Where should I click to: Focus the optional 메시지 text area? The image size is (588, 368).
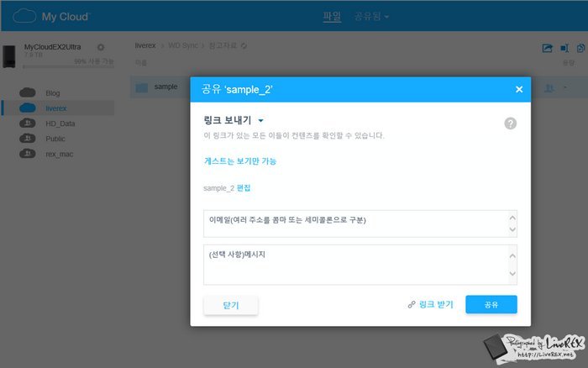(360, 265)
